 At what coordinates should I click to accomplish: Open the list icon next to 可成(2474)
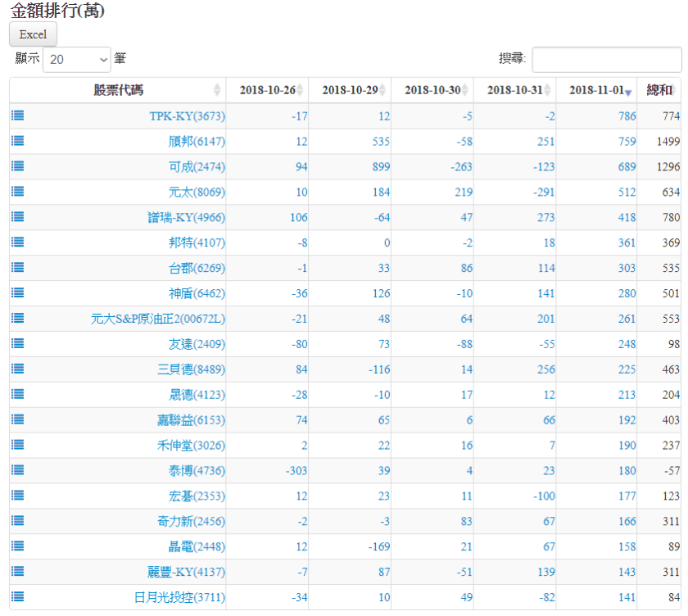pos(17,166)
